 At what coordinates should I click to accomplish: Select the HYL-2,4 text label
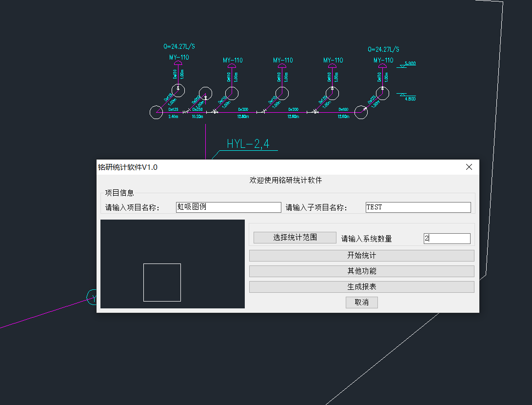point(248,144)
